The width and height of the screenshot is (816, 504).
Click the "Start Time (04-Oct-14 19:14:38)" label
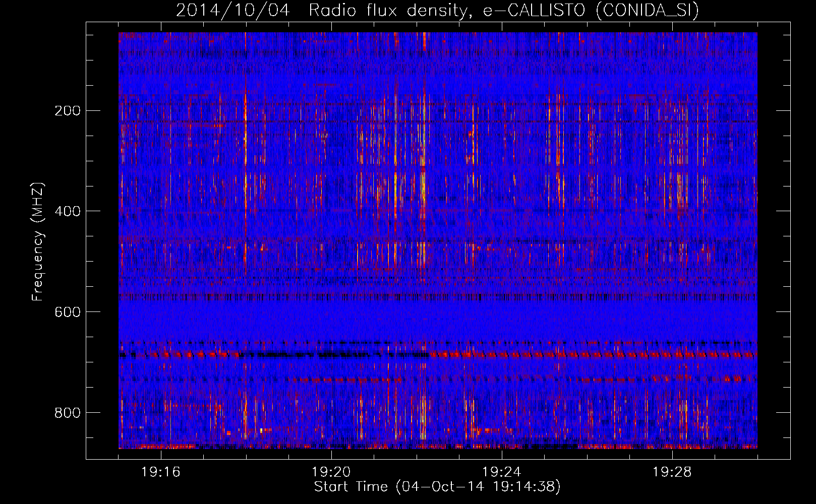(437, 487)
